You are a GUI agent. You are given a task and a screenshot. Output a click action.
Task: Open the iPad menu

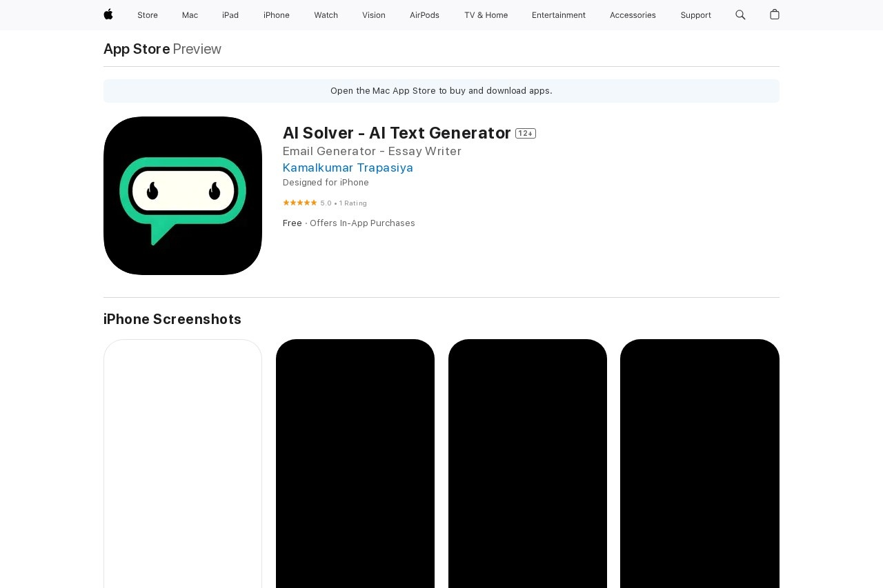(x=230, y=15)
